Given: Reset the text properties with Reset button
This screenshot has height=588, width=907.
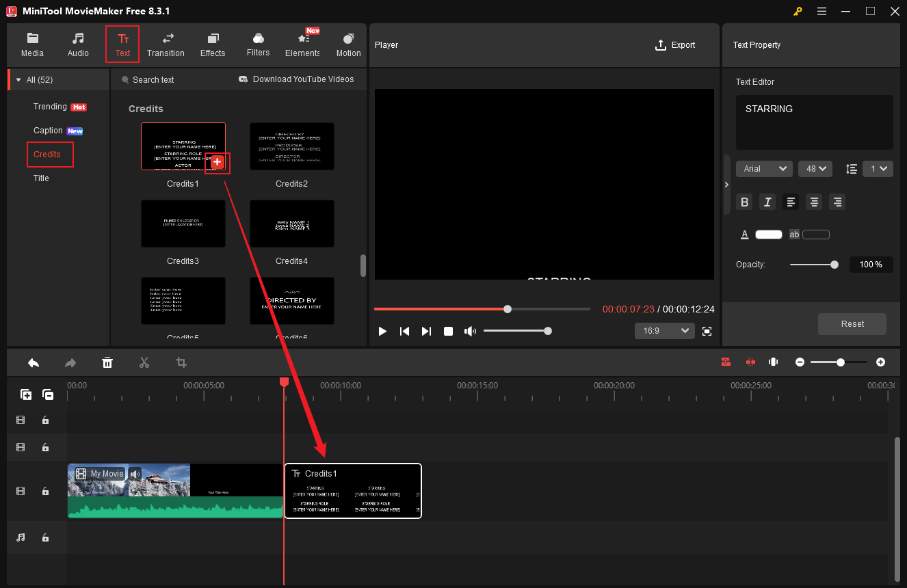Looking at the screenshot, I should (x=852, y=324).
